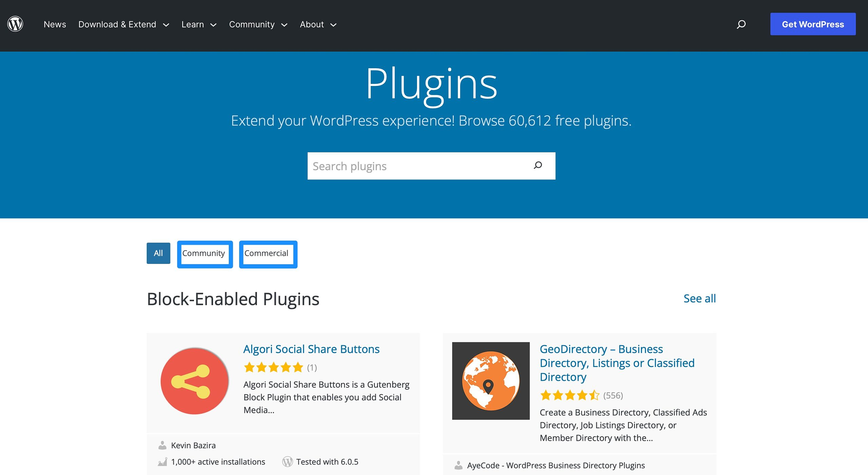This screenshot has width=868, height=475.
Task: Click the plugins search input field
Action: pos(431,166)
